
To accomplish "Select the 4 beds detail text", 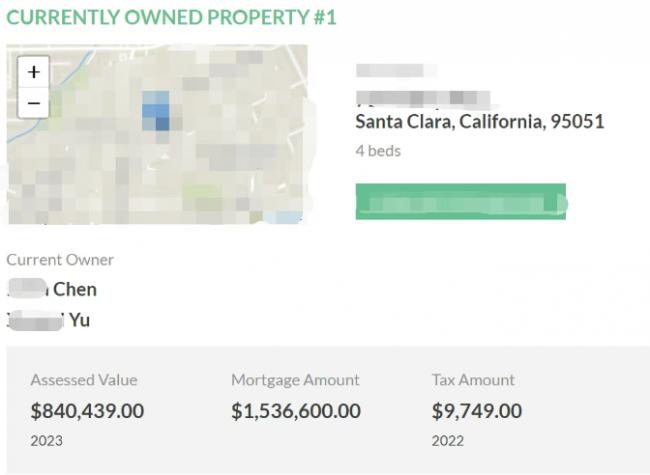I will (378, 151).
